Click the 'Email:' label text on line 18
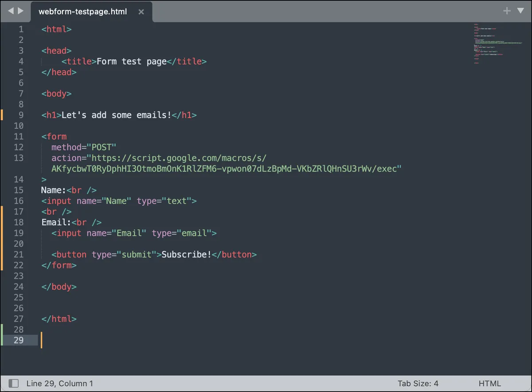Viewport: 532px width, 392px height. point(56,222)
